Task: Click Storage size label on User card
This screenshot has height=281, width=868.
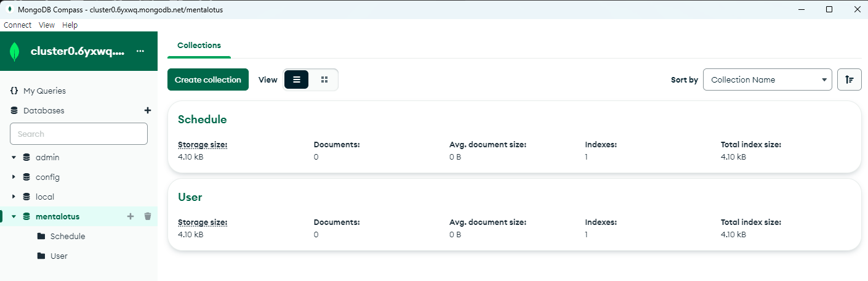Action: click(203, 222)
